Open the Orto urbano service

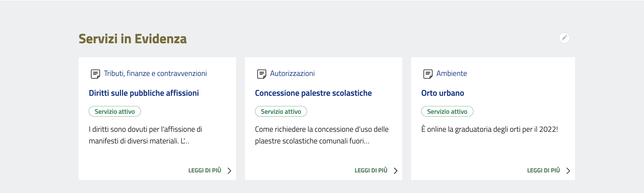coord(443,93)
